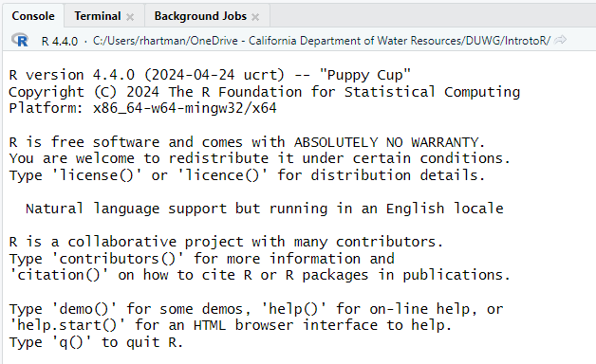
Task: Click the Copyright R Foundation line
Action: pyautogui.click(x=264, y=92)
